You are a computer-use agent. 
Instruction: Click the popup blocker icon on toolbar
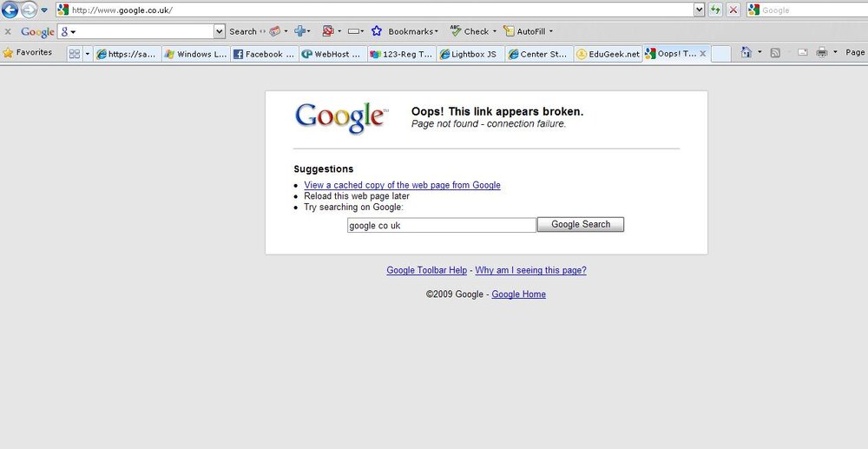pos(328,31)
